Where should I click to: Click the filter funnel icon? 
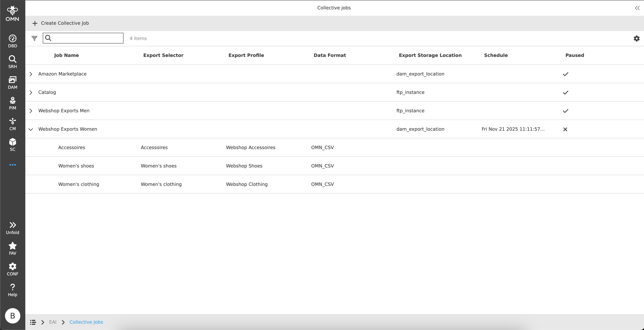(34, 38)
